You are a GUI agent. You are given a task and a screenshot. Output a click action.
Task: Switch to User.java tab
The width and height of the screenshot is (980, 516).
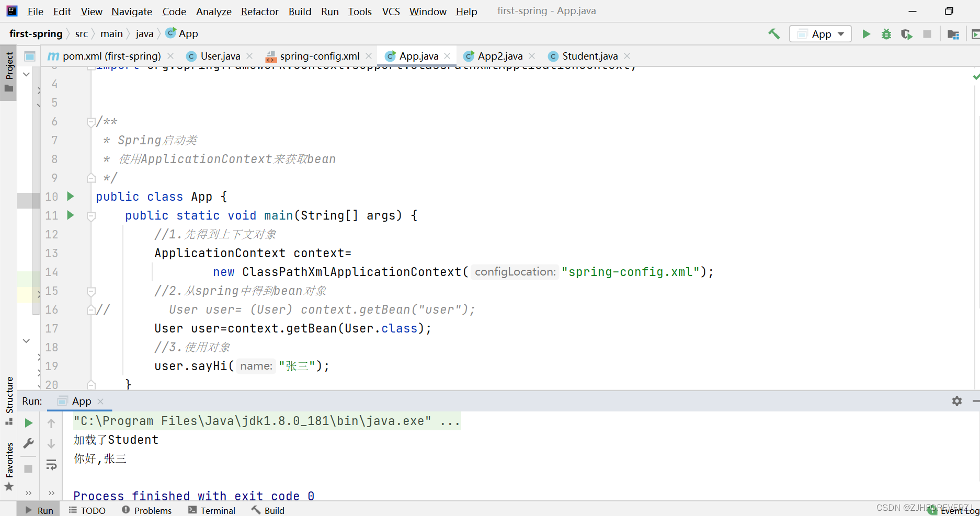pos(220,56)
